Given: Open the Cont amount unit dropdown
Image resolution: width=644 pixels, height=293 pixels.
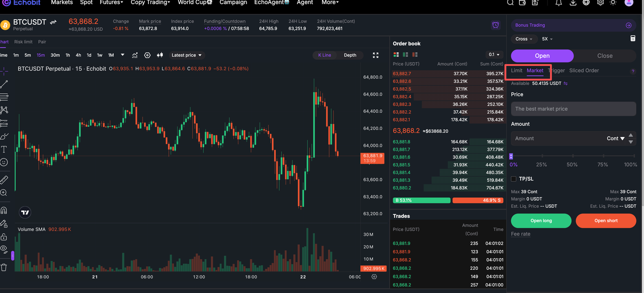Looking at the screenshot, I should 616,138.
